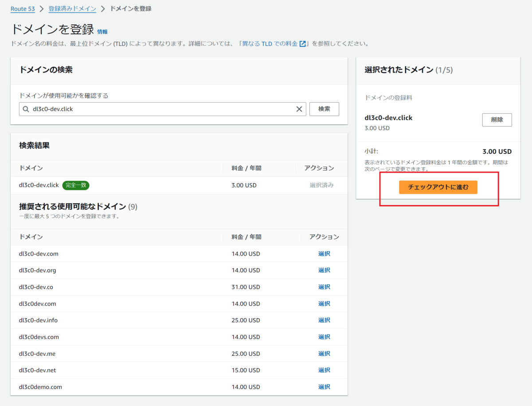This screenshot has width=532, height=406.
Task: Go to Route 53 breadcrumb
Action: click(x=23, y=9)
